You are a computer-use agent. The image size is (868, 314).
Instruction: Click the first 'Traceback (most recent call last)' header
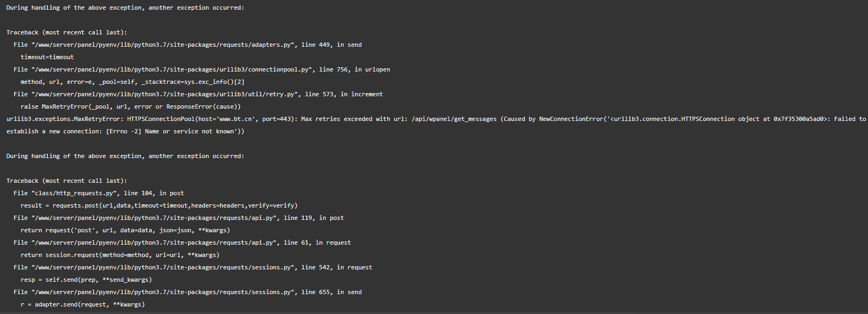click(x=67, y=32)
